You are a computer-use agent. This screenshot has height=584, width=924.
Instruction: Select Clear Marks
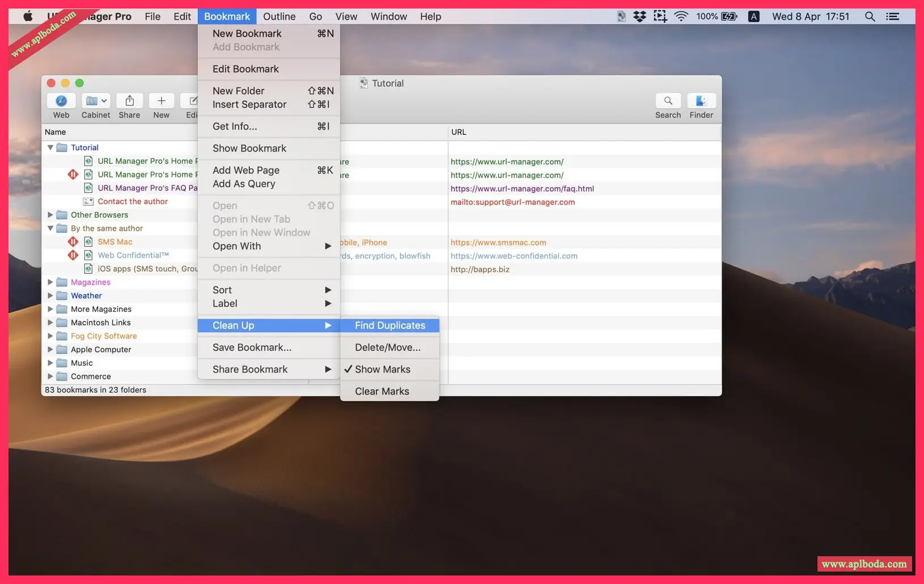389,391
